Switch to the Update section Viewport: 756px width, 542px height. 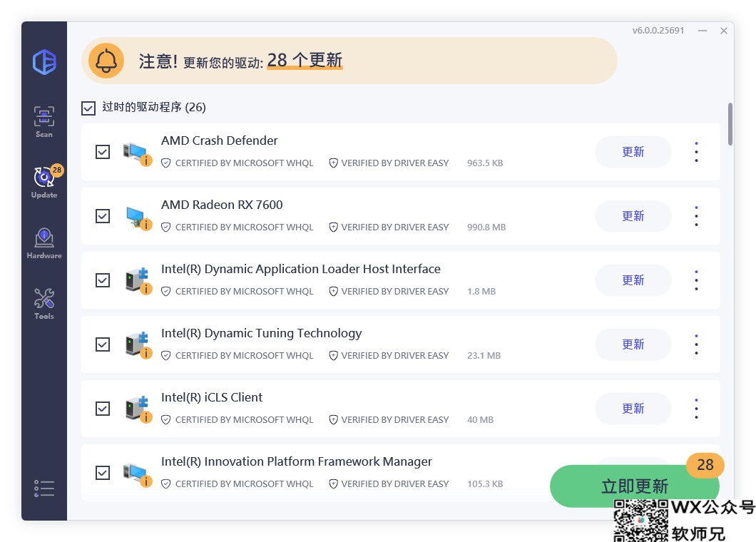tap(44, 180)
